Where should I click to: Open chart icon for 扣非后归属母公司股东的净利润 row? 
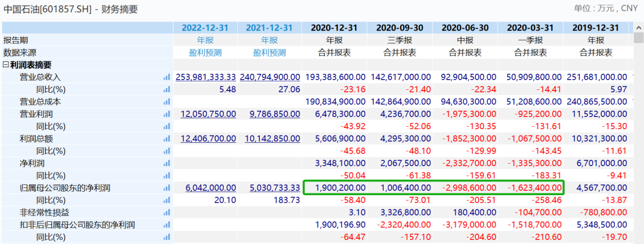coord(166,225)
